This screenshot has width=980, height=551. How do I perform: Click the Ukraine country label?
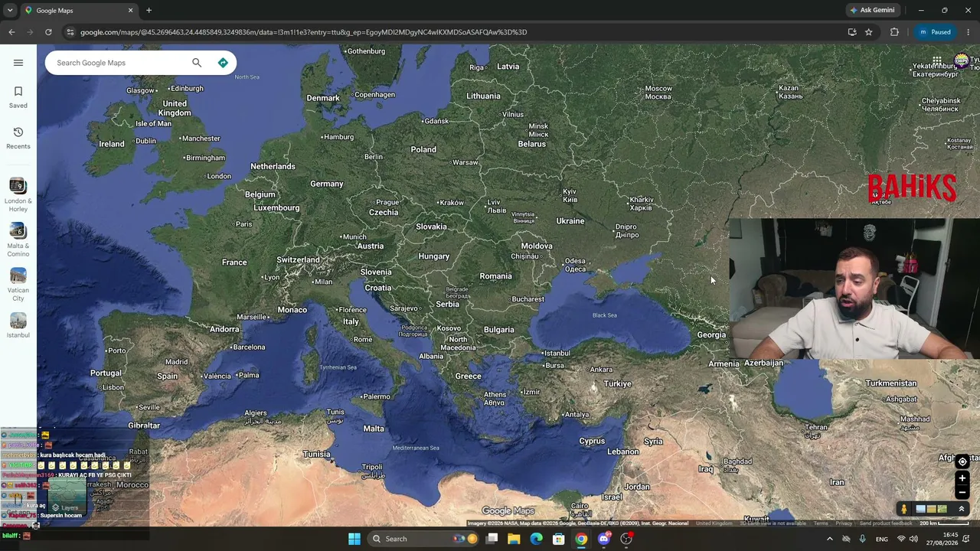(x=570, y=221)
